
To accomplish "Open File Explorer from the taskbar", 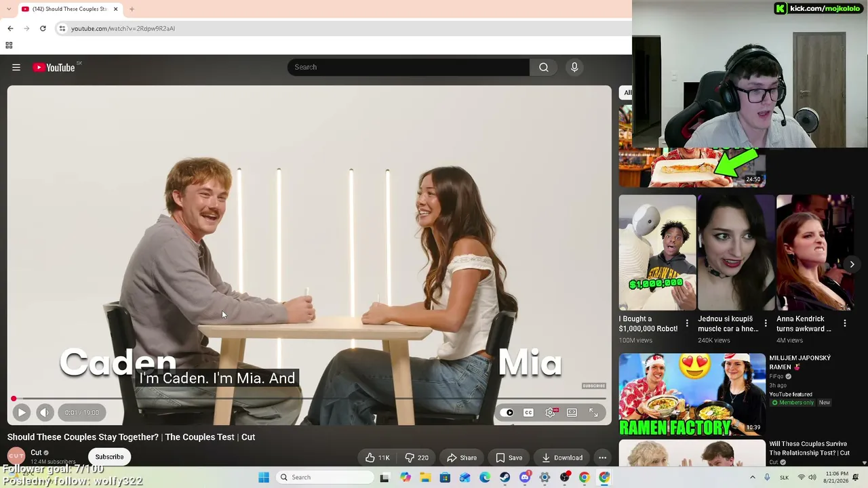I will (x=425, y=477).
